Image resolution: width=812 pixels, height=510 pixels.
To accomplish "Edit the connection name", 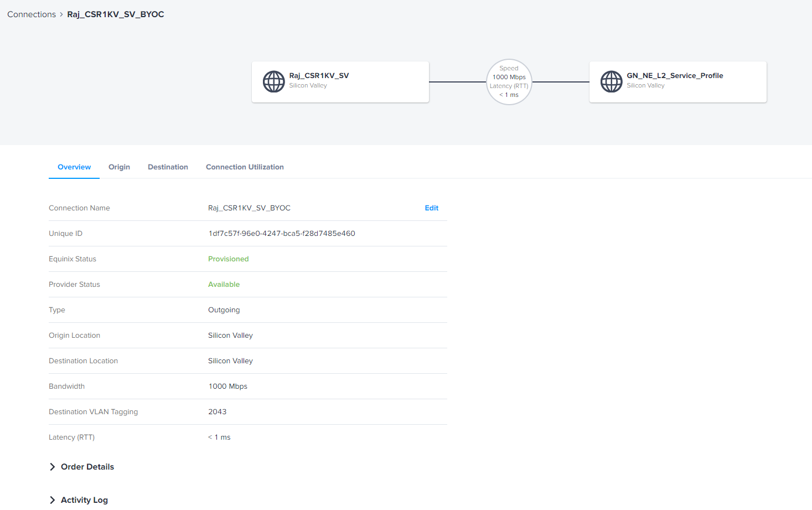I will [x=432, y=208].
